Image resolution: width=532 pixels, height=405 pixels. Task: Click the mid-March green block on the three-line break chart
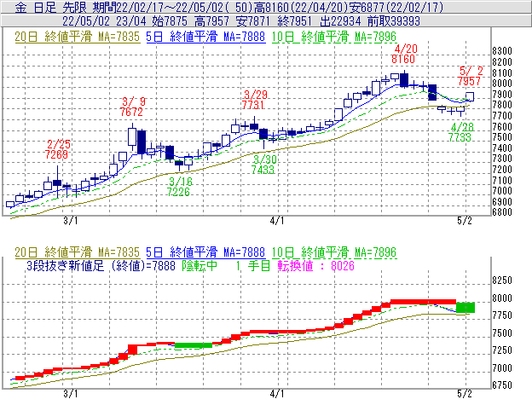coord(194,345)
